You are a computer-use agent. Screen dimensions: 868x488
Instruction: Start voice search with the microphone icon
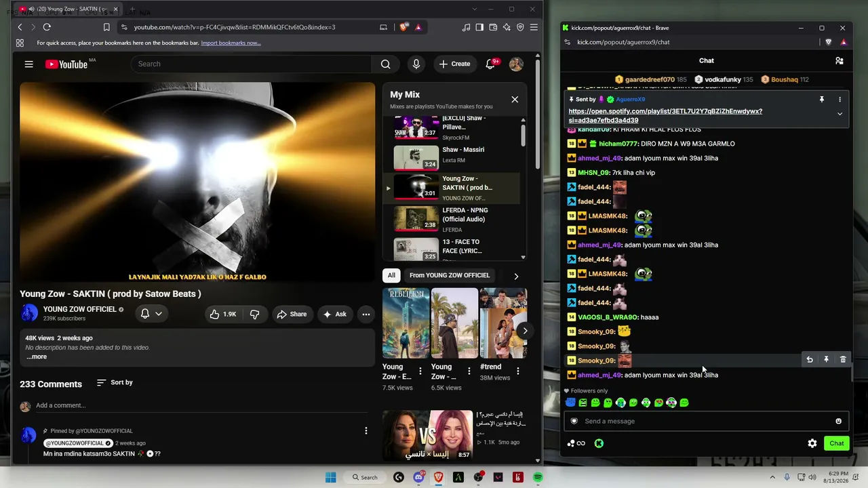click(416, 64)
